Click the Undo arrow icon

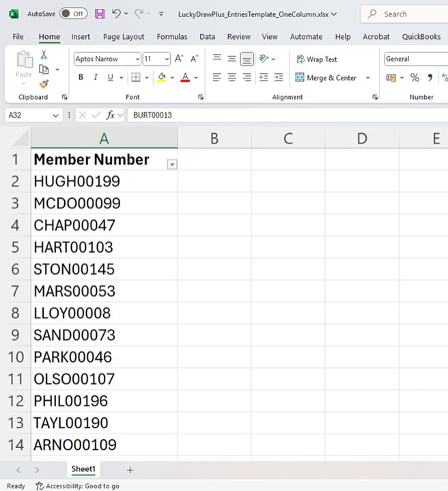pyautogui.click(x=117, y=14)
